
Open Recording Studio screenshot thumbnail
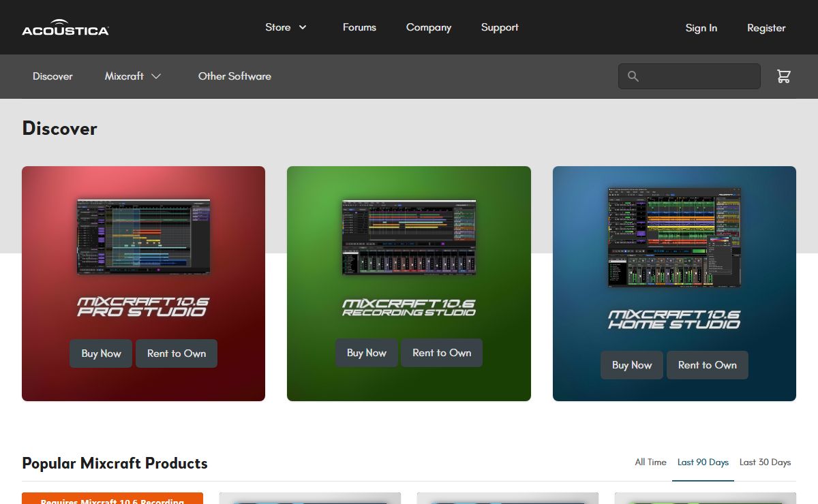click(x=409, y=237)
